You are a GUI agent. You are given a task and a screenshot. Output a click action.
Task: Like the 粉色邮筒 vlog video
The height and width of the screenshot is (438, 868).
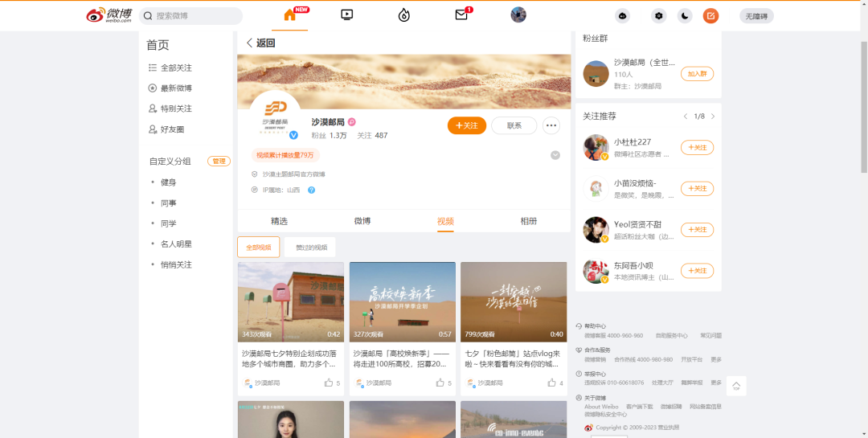(555, 383)
